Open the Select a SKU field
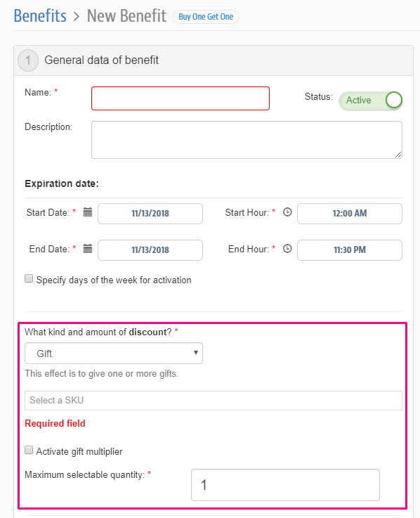 214,401
